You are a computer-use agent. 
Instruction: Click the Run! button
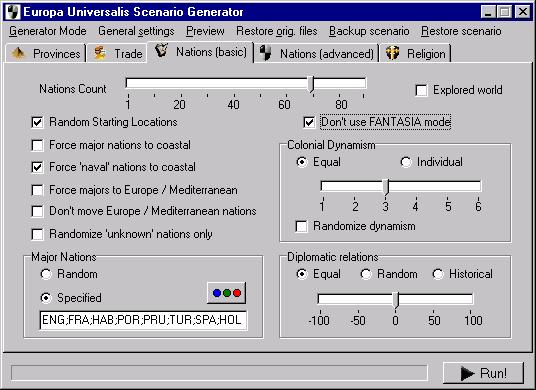click(x=483, y=373)
